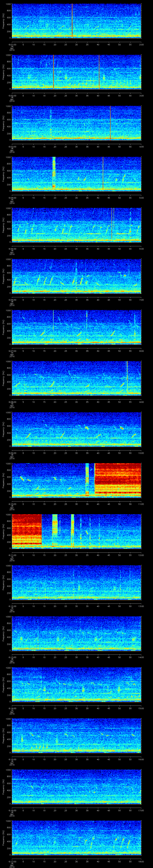153x868 pixels.
Task: Click the 6:05:00 start time label
Action: tap(12, 249)
